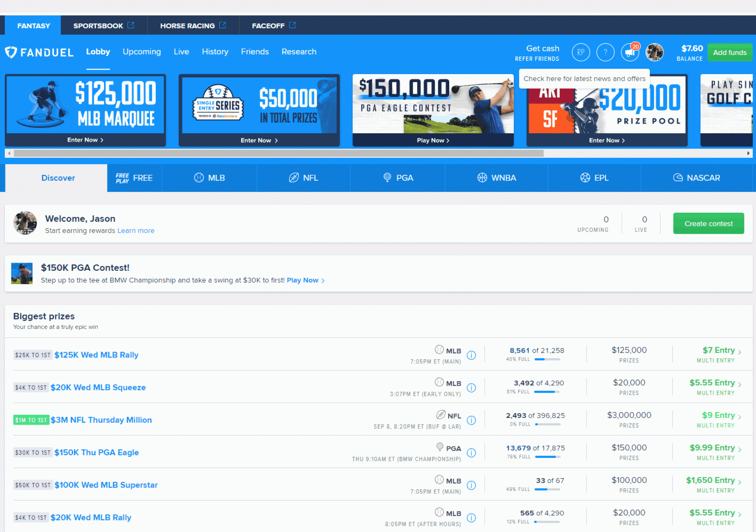Click football icon in NFL Thursday Million row

click(x=441, y=414)
